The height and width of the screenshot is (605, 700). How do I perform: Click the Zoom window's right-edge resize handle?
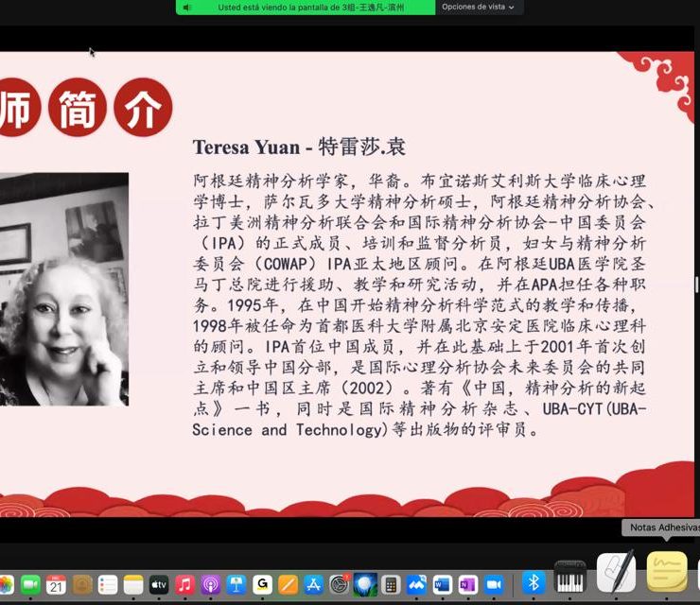(697, 285)
